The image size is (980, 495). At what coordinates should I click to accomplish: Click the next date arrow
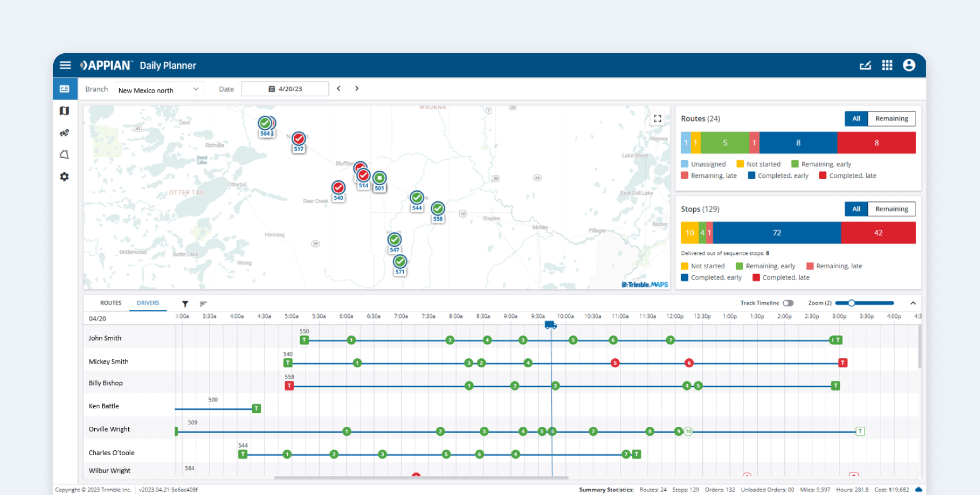357,88
